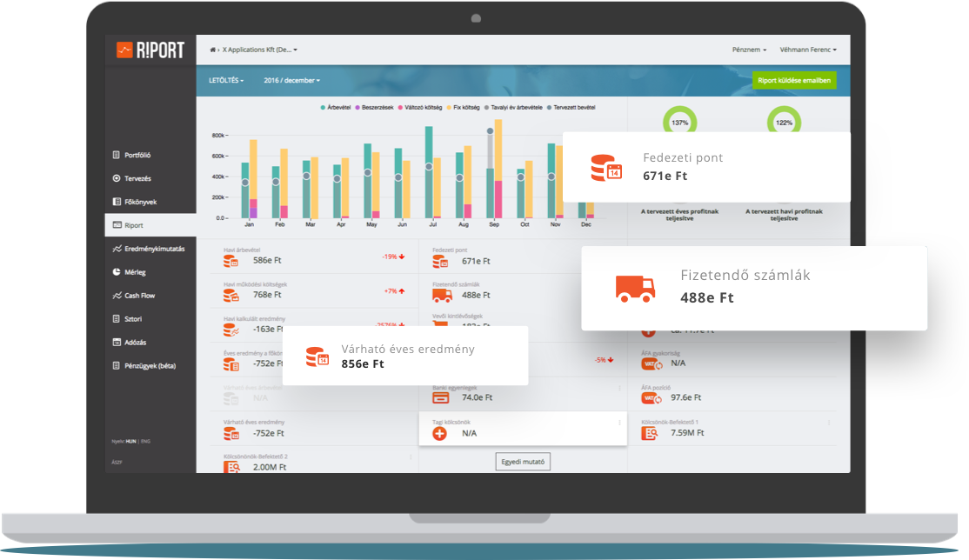
Task: Open the LETÖLTÉS download dropdown
Action: point(226,81)
